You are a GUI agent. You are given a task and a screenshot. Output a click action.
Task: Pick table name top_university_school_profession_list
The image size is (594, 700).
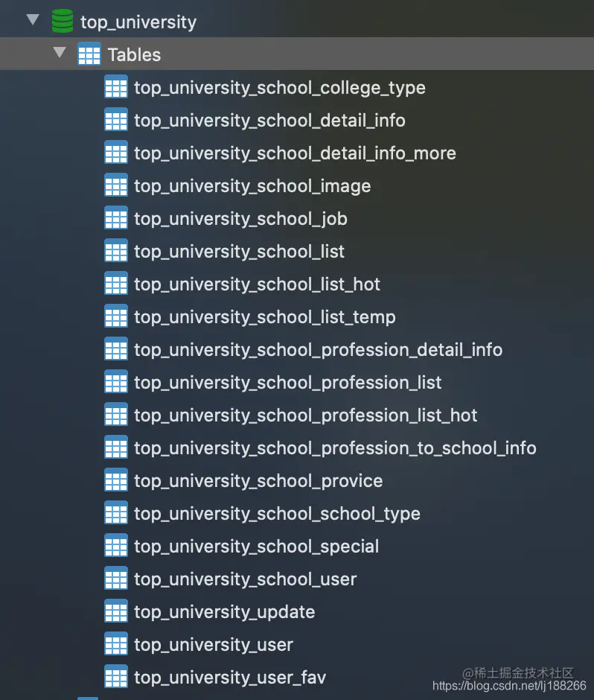(288, 383)
